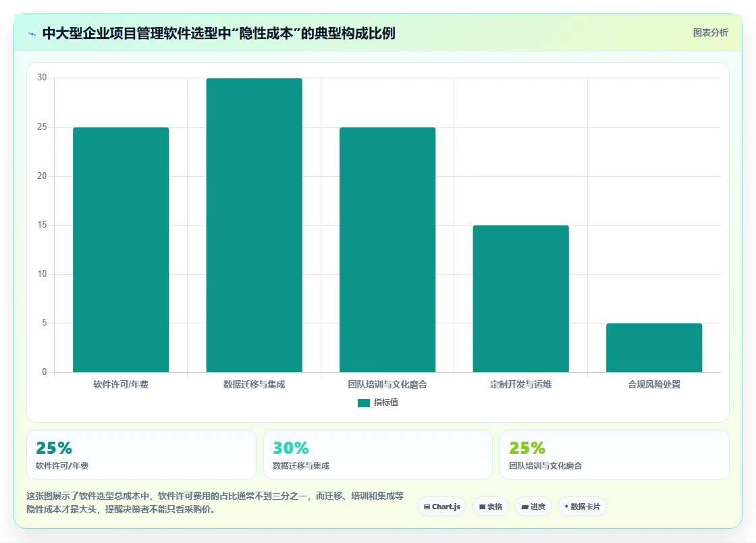The width and height of the screenshot is (756, 543).
Task: Toggle the 指标值 legend color box
Action: (364, 403)
